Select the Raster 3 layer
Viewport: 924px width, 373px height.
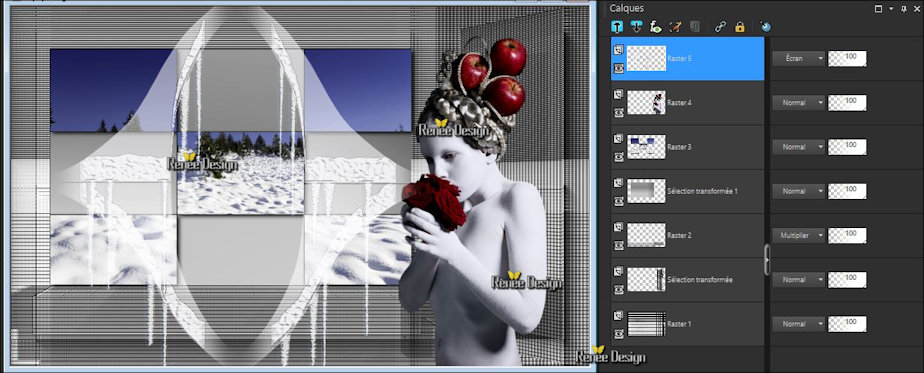688,147
